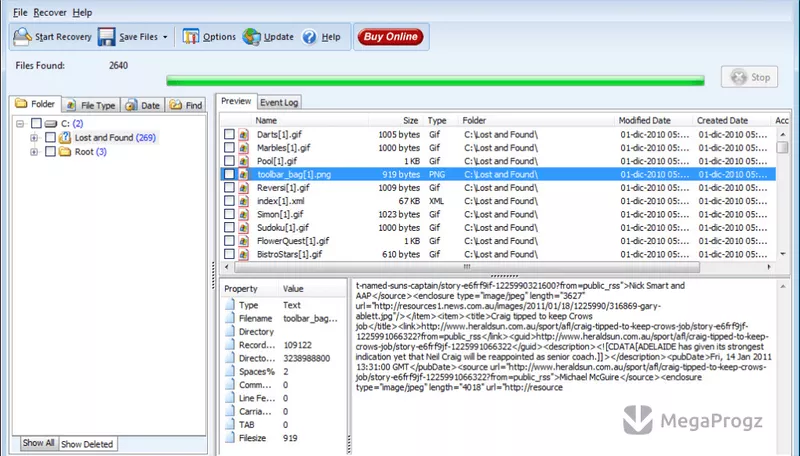Click the file list horizontal scrollbar
This screenshot has height=456, width=800.
466,267
